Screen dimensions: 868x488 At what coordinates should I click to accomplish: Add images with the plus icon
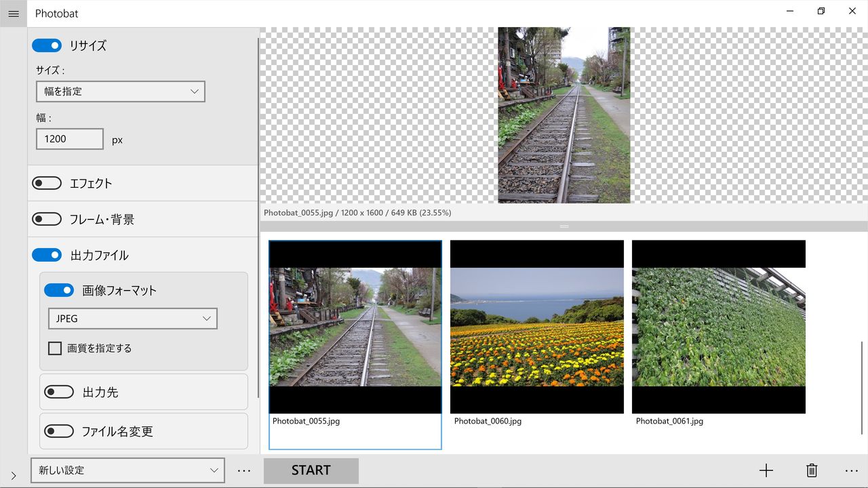(766, 470)
